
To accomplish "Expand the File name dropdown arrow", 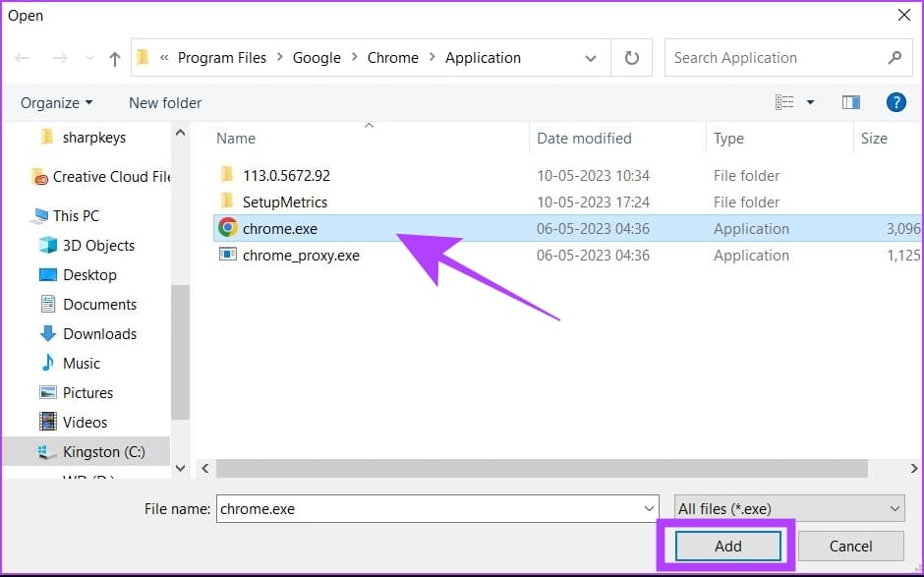I will point(649,508).
